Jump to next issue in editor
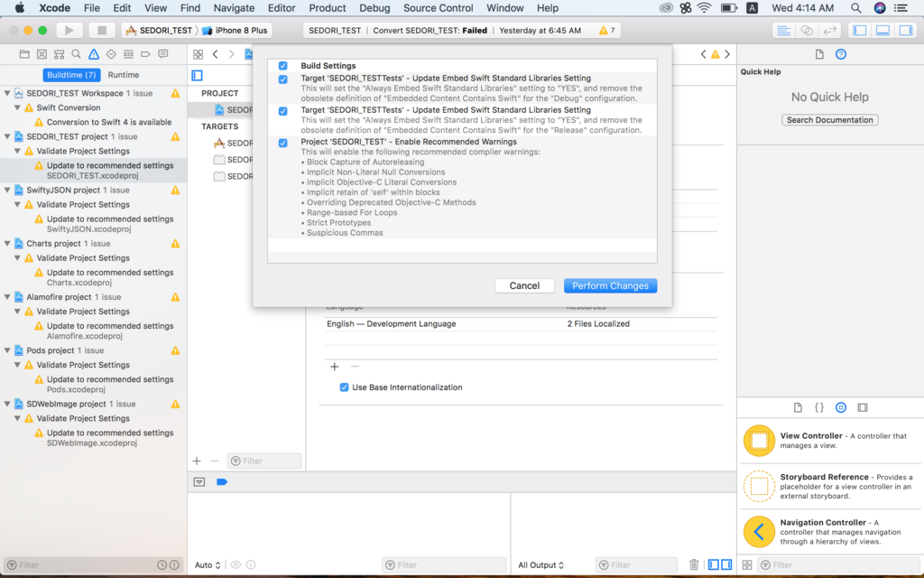Screen dimensions: 924x578 tap(727, 54)
